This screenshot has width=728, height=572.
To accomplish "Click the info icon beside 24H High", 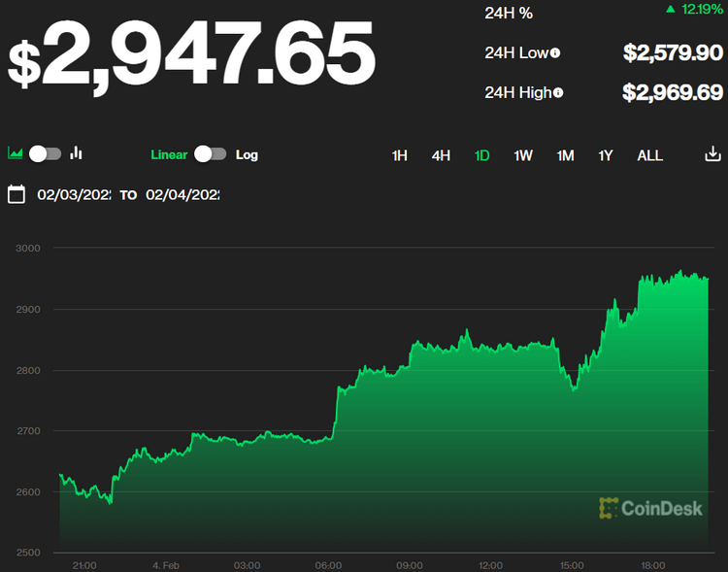I will (558, 92).
